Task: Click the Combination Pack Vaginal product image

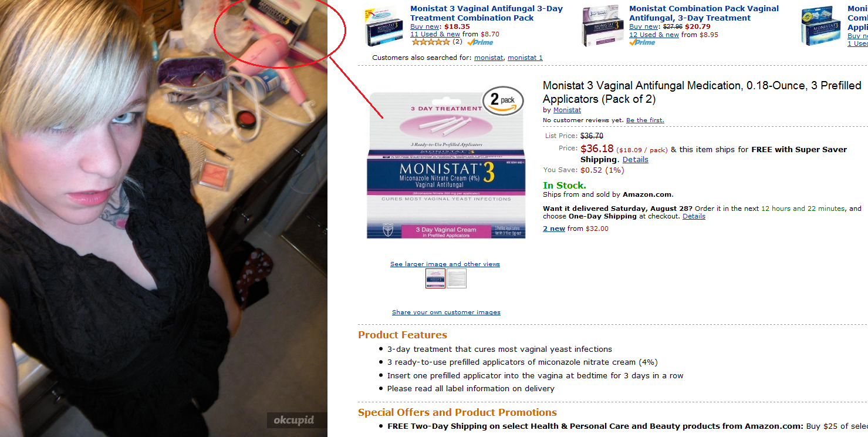Action: (603, 26)
